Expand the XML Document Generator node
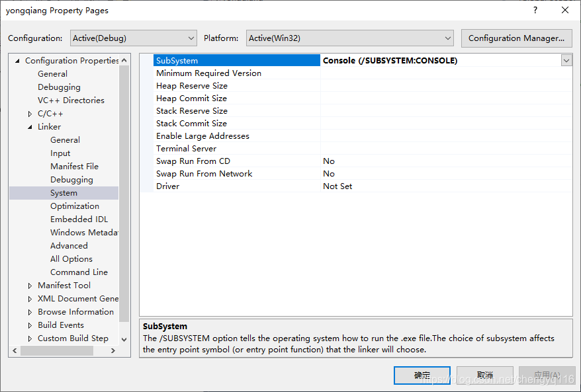The width and height of the screenshot is (581, 392). 28,298
